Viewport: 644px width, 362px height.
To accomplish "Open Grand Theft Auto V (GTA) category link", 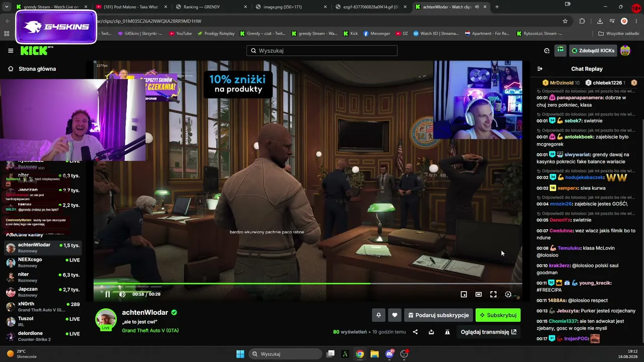I will point(150,330).
